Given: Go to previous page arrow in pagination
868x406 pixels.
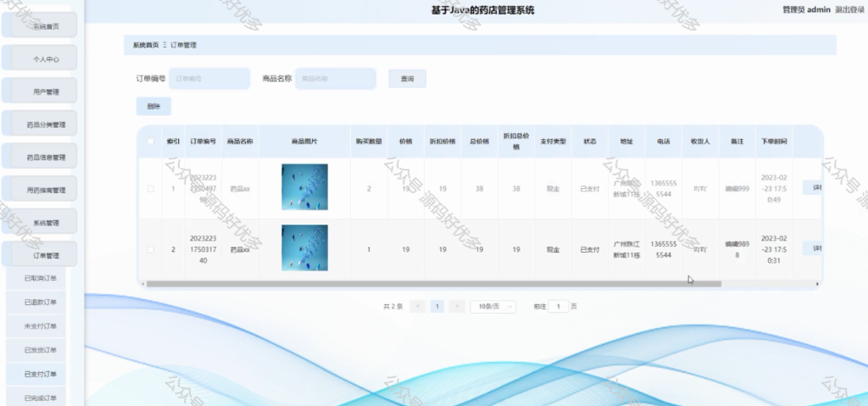Looking at the screenshot, I should coord(417,306).
